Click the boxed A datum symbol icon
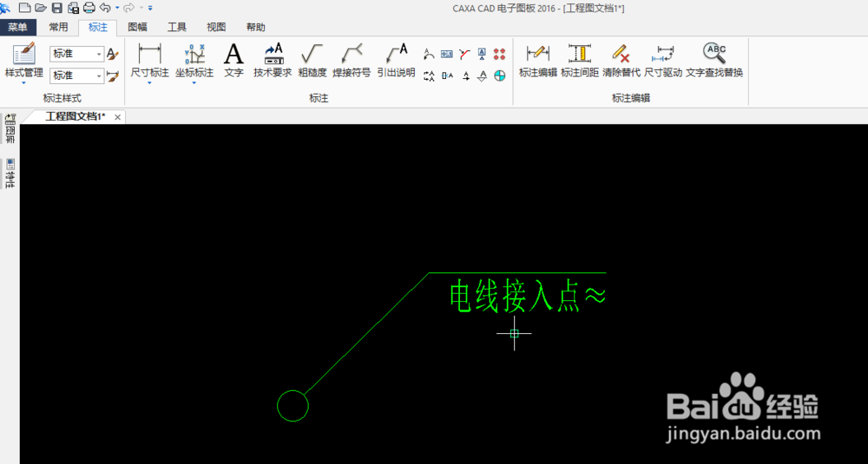Image resolution: width=868 pixels, height=464 pixels. [x=482, y=54]
